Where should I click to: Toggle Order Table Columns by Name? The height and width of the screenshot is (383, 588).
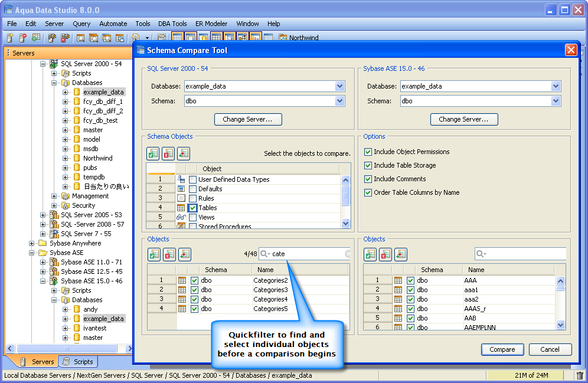[368, 192]
